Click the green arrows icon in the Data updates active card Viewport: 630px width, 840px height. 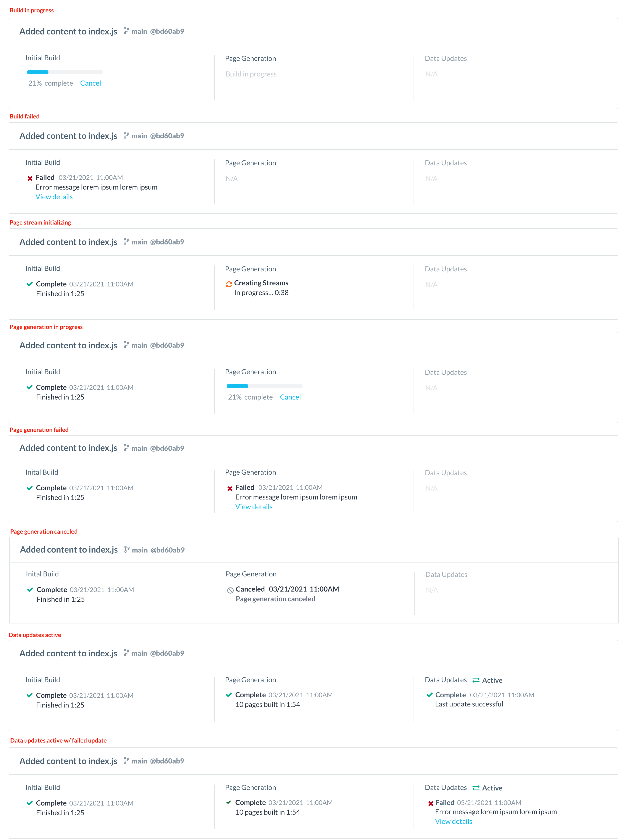point(475,680)
